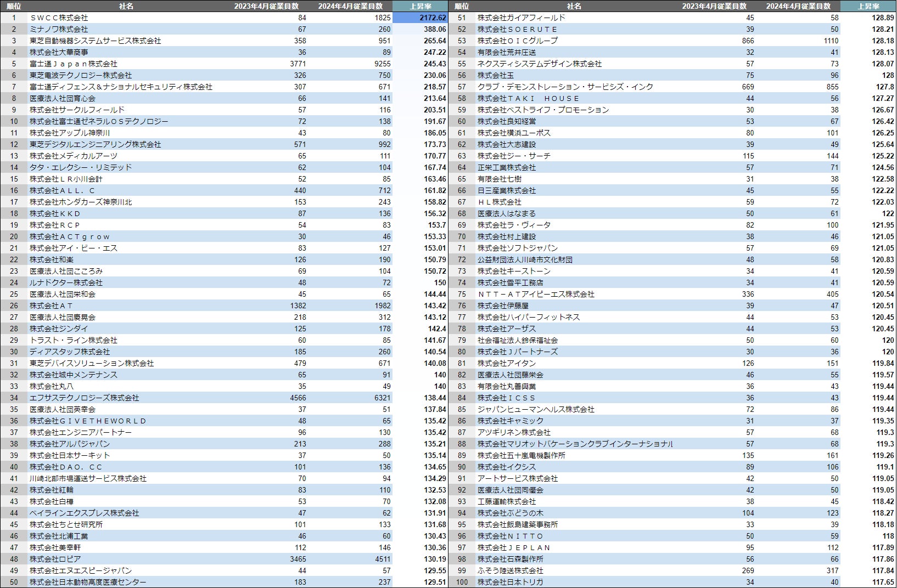Select the final growth rate 117.65
The image size is (897, 588).
[x=883, y=582]
